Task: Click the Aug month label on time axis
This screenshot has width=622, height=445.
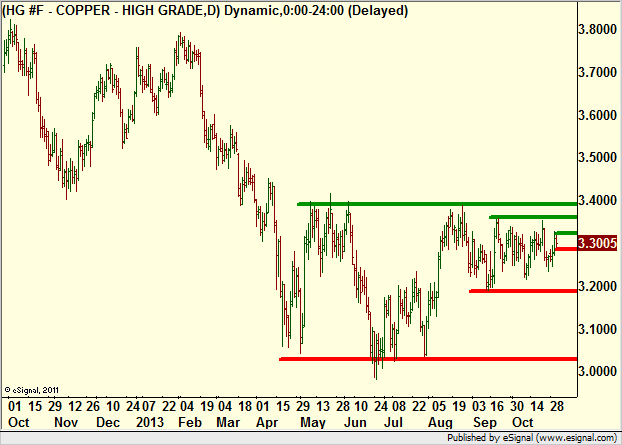Action: 440,422
